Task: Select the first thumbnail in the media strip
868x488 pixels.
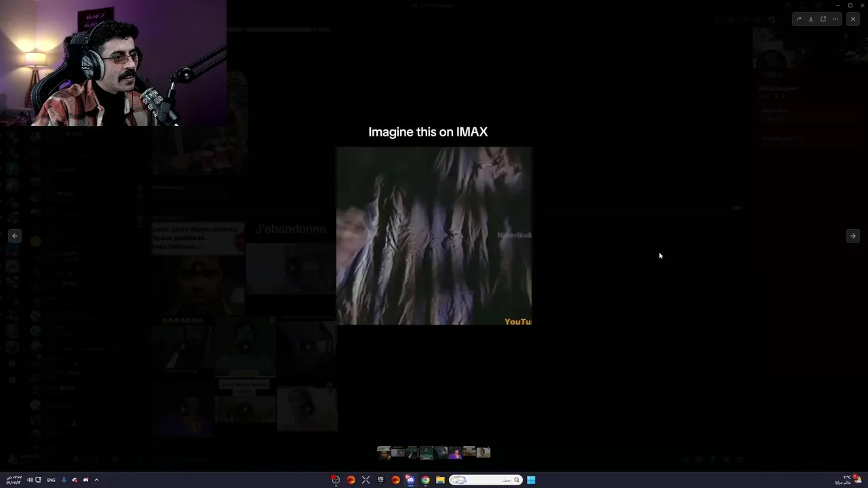Action: click(384, 453)
